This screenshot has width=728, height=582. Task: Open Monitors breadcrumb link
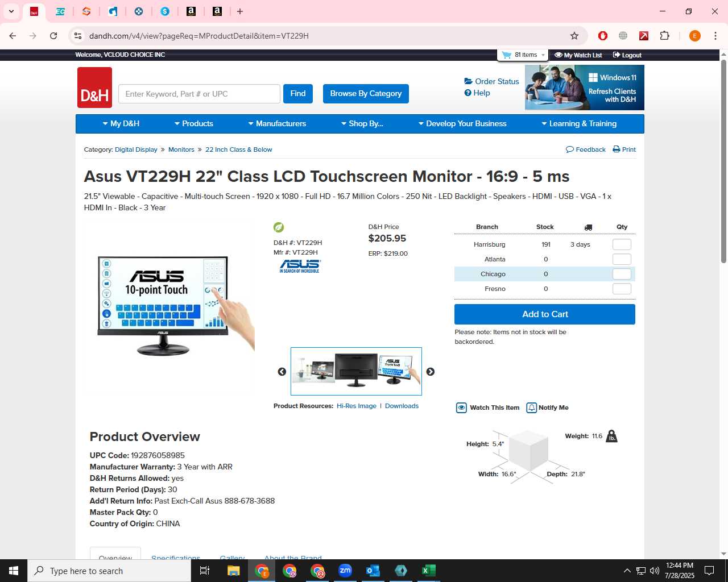click(181, 149)
